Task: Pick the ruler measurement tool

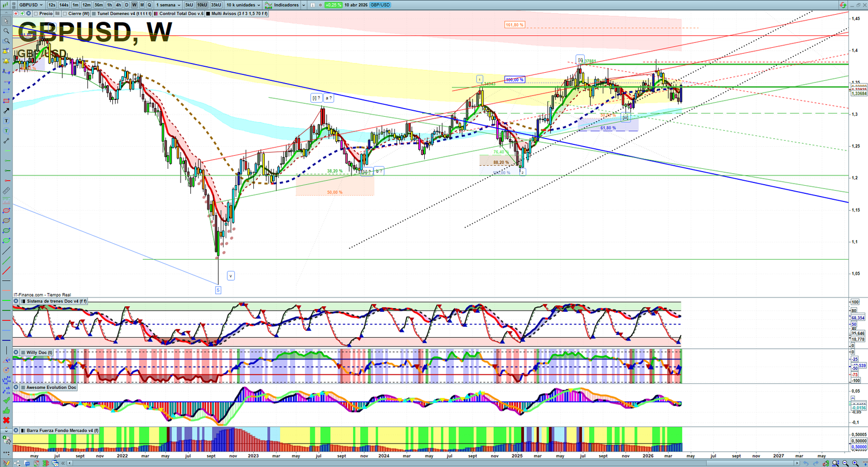Action: [6, 191]
